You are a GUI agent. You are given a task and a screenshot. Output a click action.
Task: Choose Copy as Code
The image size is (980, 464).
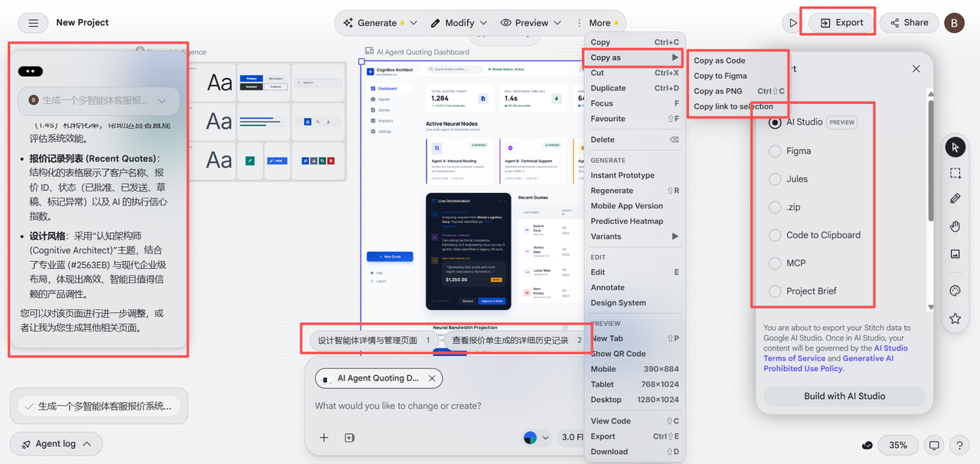click(719, 60)
